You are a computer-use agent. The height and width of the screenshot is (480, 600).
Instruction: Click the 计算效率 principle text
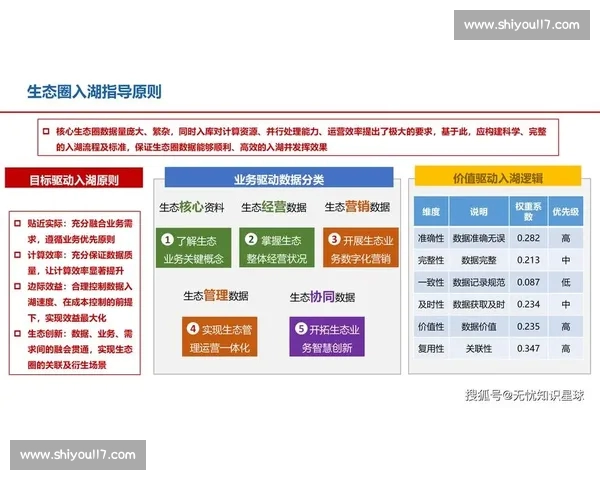(x=80, y=263)
